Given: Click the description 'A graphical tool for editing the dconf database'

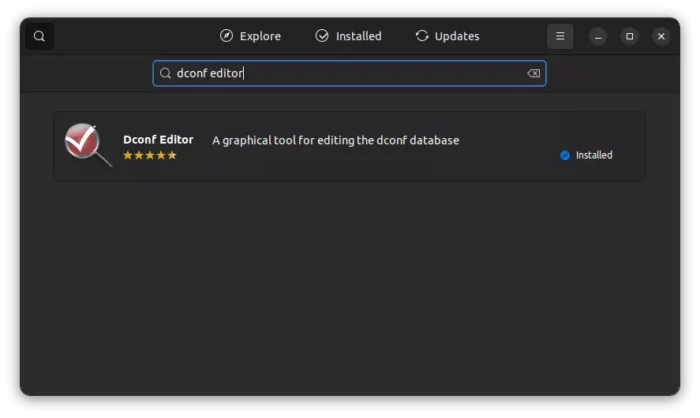Looking at the screenshot, I should (x=336, y=140).
